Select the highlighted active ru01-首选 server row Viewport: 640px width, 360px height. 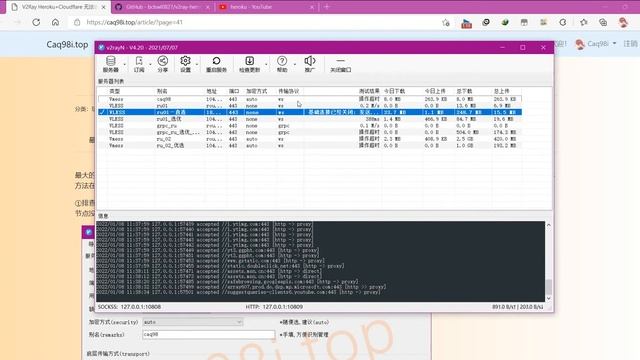[310, 112]
